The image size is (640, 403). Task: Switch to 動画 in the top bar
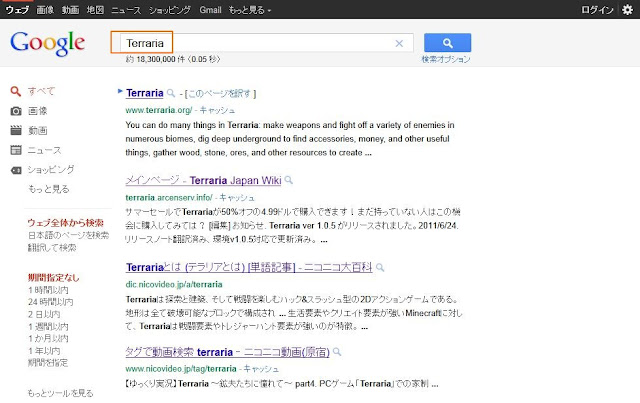tap(70, 10)
